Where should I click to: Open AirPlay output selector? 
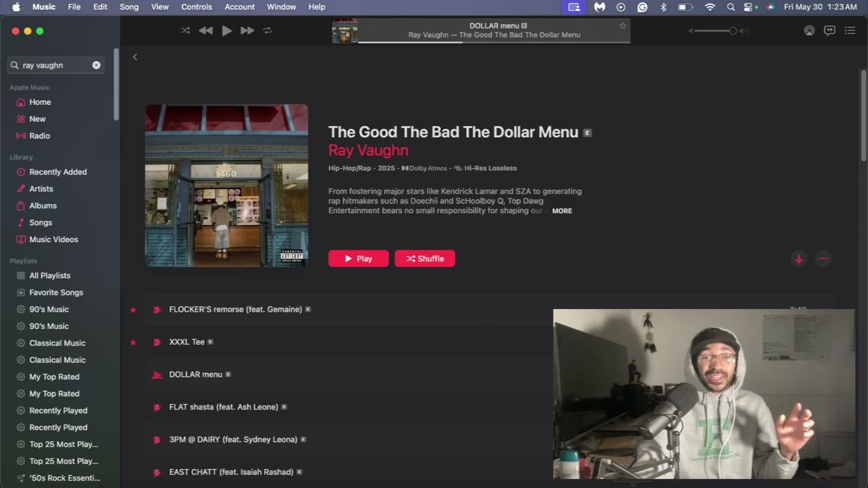tap(809, 30)
